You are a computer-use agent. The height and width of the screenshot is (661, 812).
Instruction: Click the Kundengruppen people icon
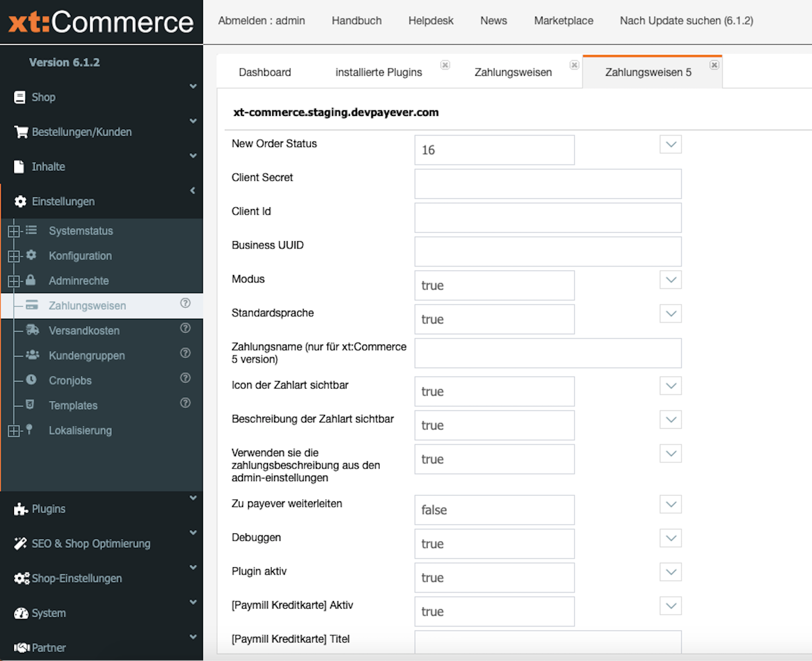pos(32,355)
